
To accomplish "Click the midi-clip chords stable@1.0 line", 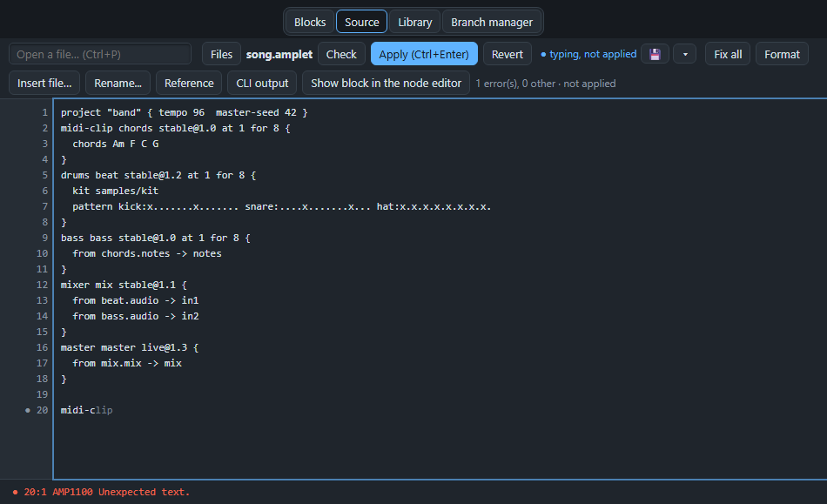I will (x=175, y=128).
